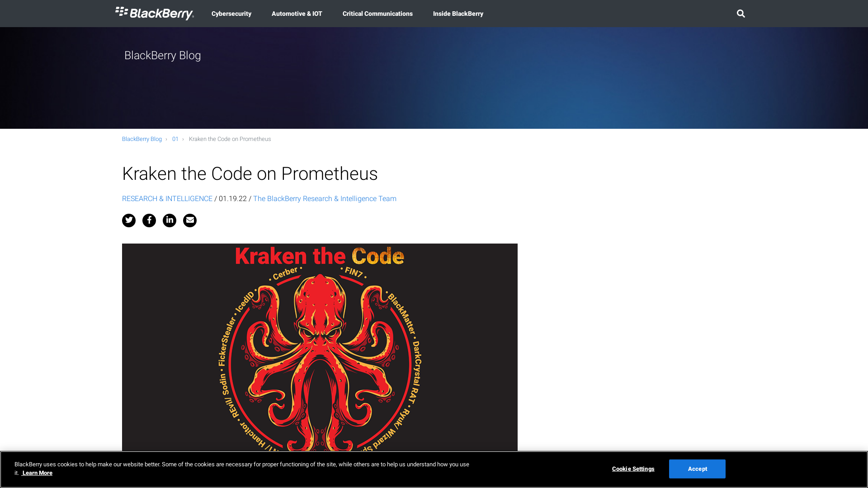Share article on Facebook

(x=149, y=221)
